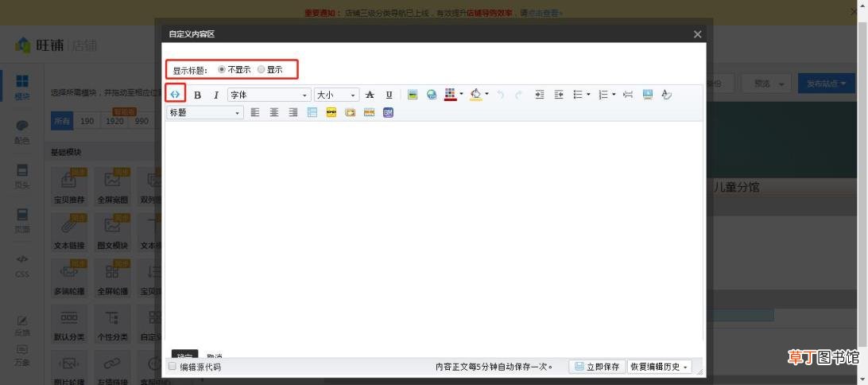Open heading style dropdown
The image size is (868, 385).
[x=205, y=112]
